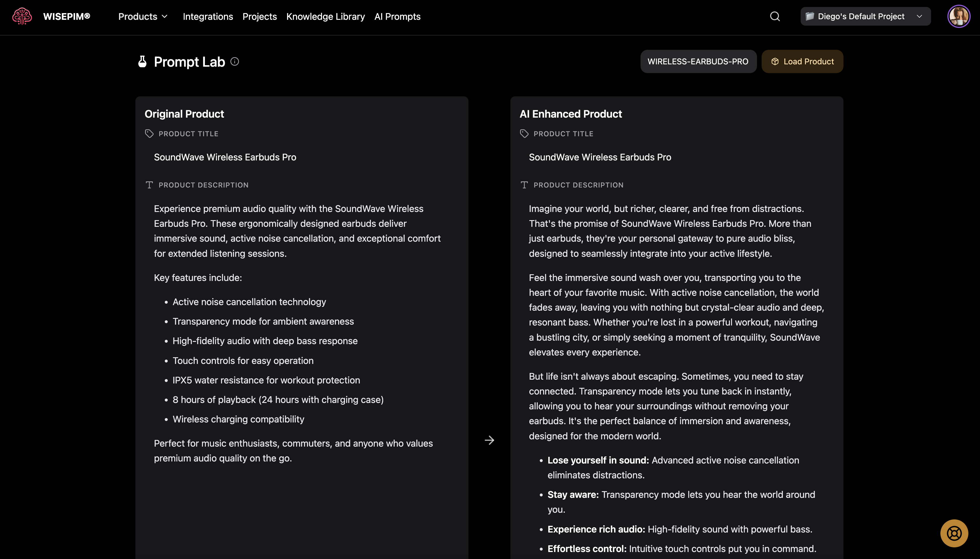This screenshot has height=559, width=980.
Task: Open the Projects nav item
Action: tap(259, 17)
